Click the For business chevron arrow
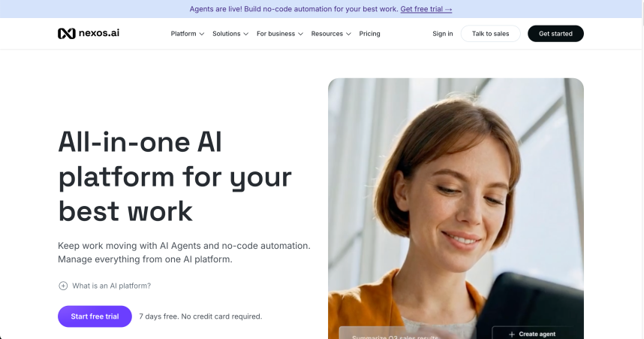Image resolution: width=644 pixels, height=339 pixels. tap(301, 34)
